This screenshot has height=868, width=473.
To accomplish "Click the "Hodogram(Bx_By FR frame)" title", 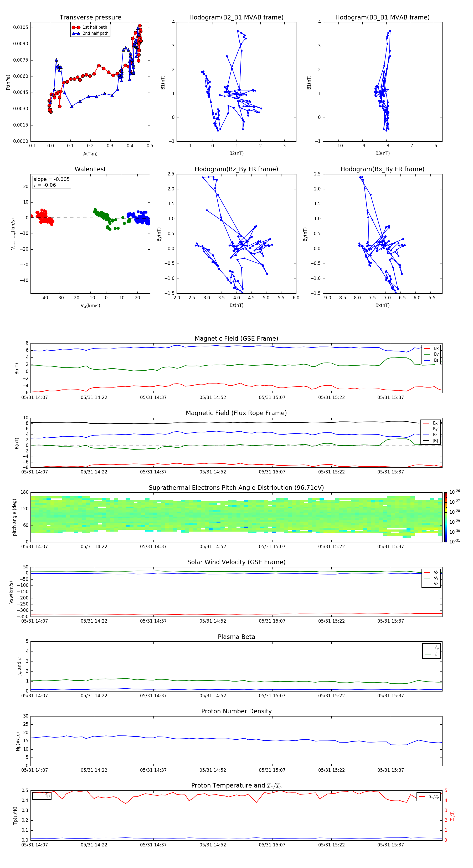I will coord(382,169).
